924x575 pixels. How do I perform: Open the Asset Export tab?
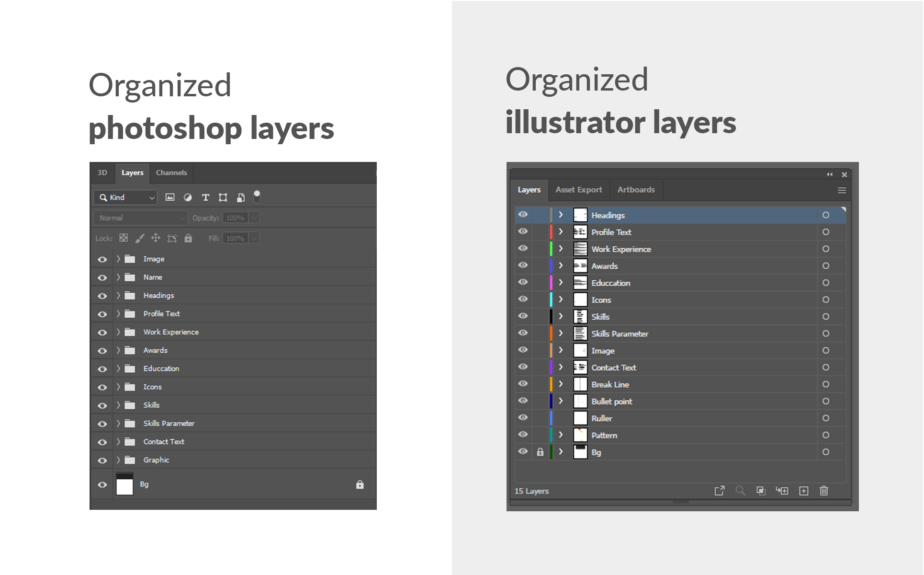pyautogui.click(x=579, y=190)
